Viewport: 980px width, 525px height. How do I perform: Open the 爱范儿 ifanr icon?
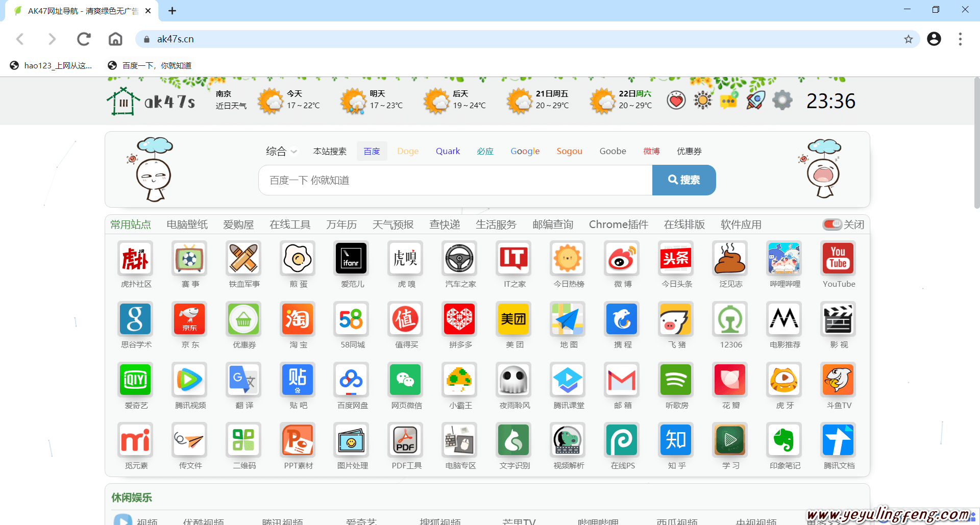[352, 258]
